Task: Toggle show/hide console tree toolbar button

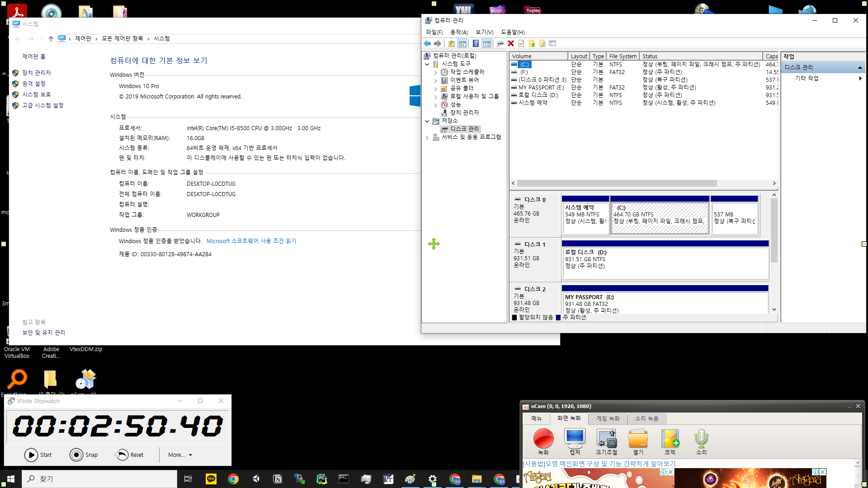Action: point(462,43)
